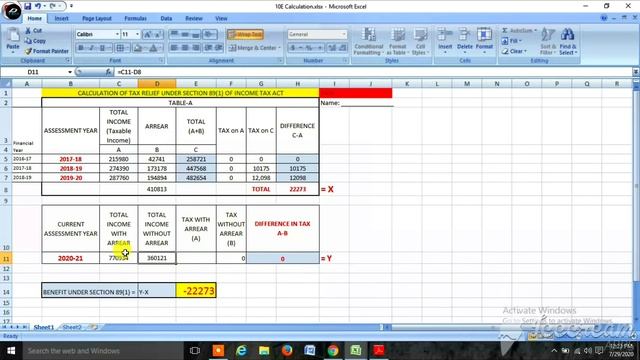640x360 pixels.
Task: Activate Format Painter
Action: coord(47,51)
